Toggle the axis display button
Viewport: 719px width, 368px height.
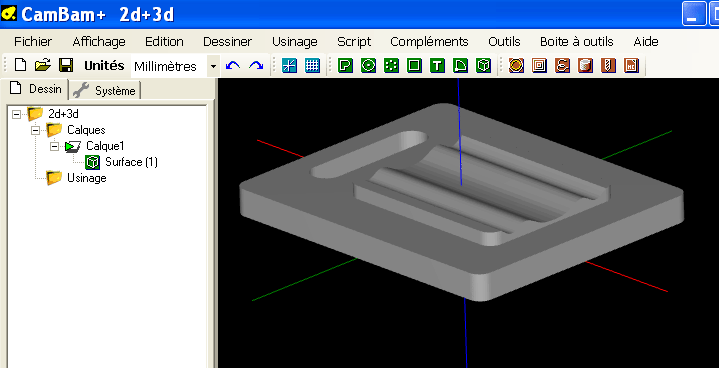pos(289,66)
